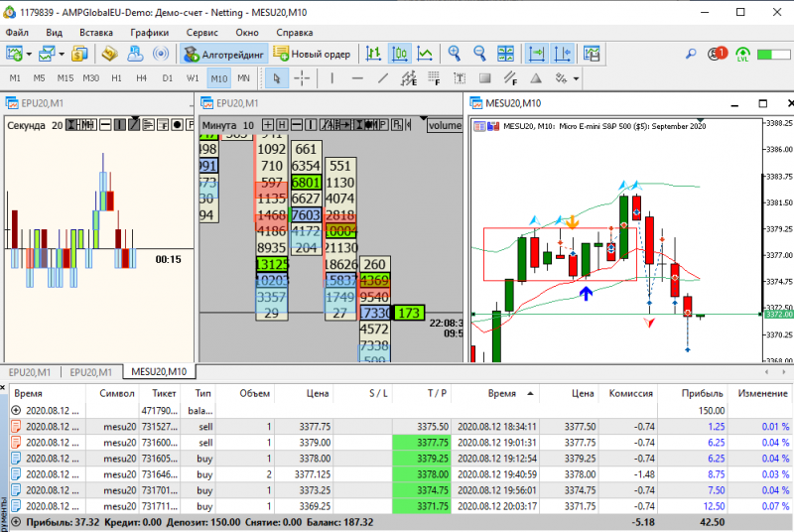794x532 pixels.
Task: Activate the crosshair tool
Action: coord(302,78)
